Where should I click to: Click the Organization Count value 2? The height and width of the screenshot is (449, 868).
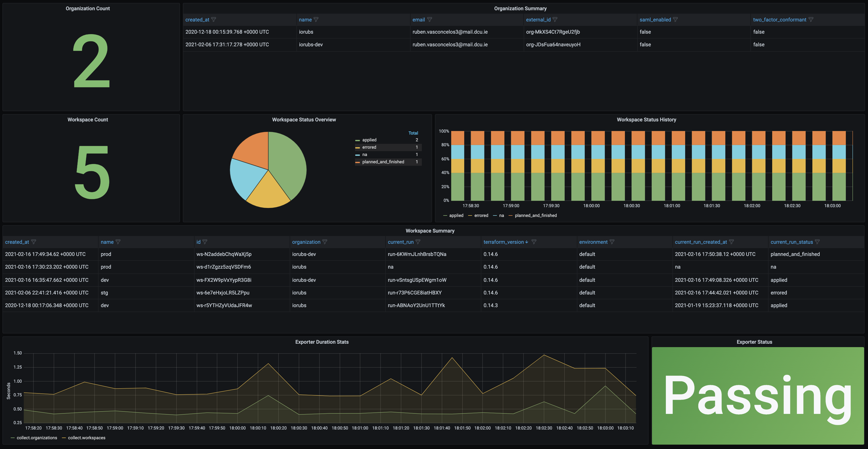[91, 61]
